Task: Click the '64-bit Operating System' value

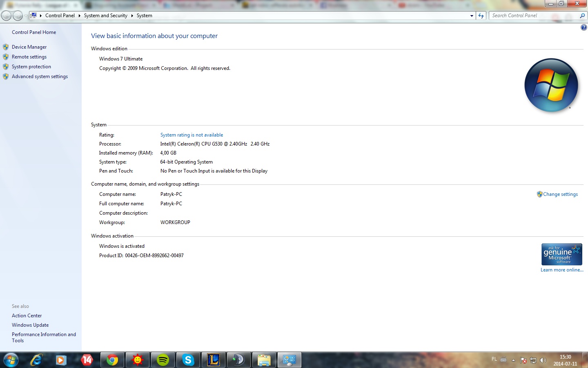Action: click(x=187, y=162)
